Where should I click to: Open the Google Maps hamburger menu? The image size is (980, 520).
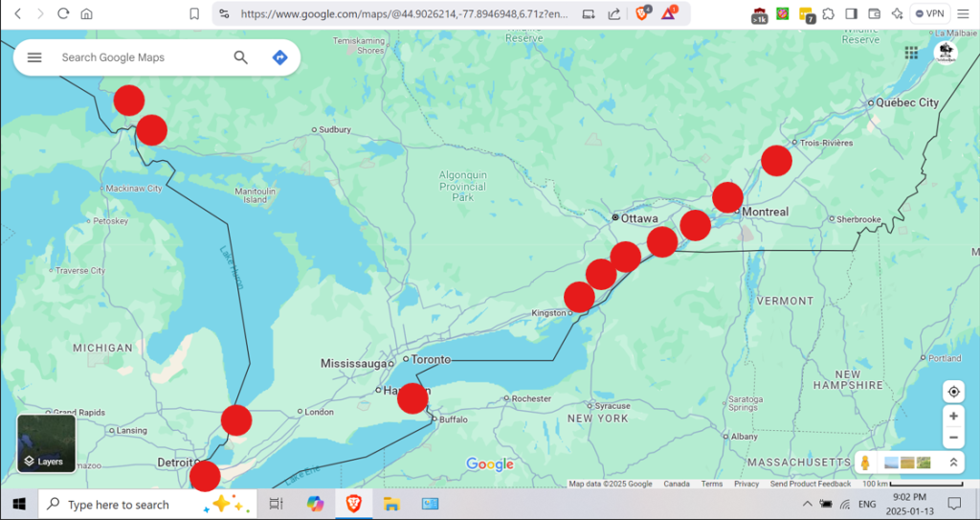[34, 57]
